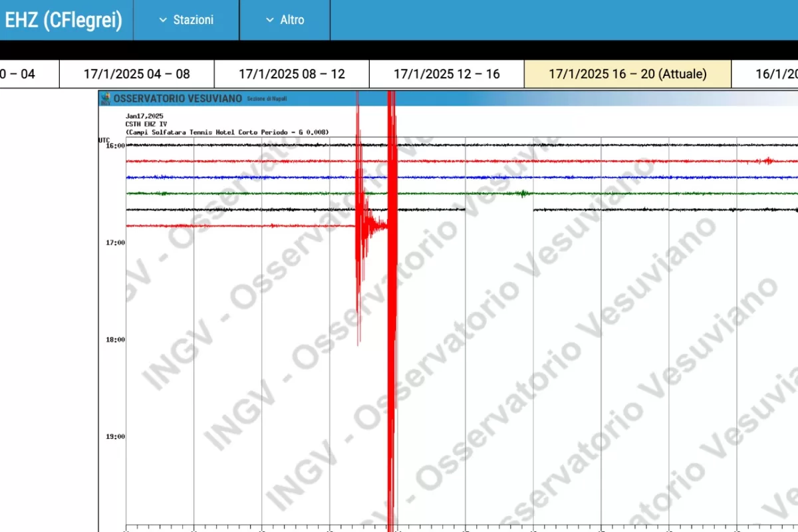Image resolution: width=798 pixels, height=532 pixels.
Task: Select the 16 – 20 (Attuale) tab
Action: [628, 74]
